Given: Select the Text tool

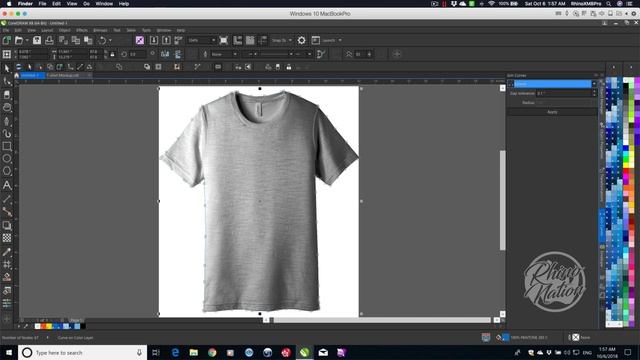Looking at the screenshot, I should 7,185.
